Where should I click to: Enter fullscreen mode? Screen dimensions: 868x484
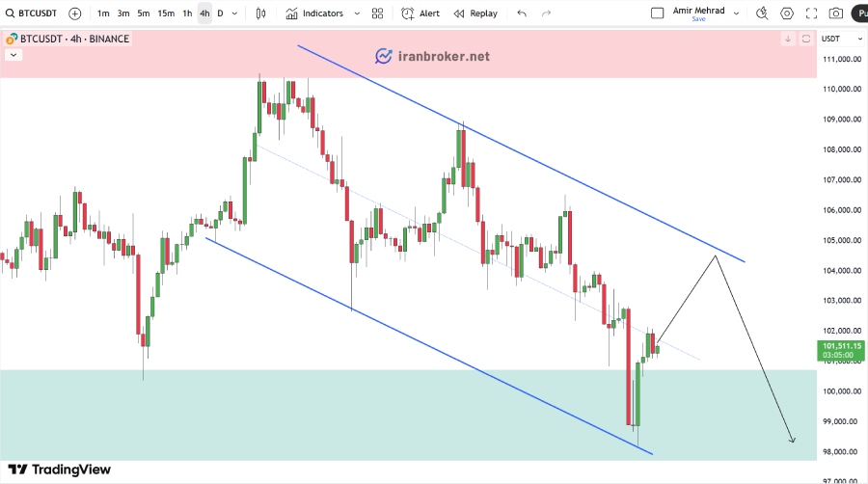point(811,13)
